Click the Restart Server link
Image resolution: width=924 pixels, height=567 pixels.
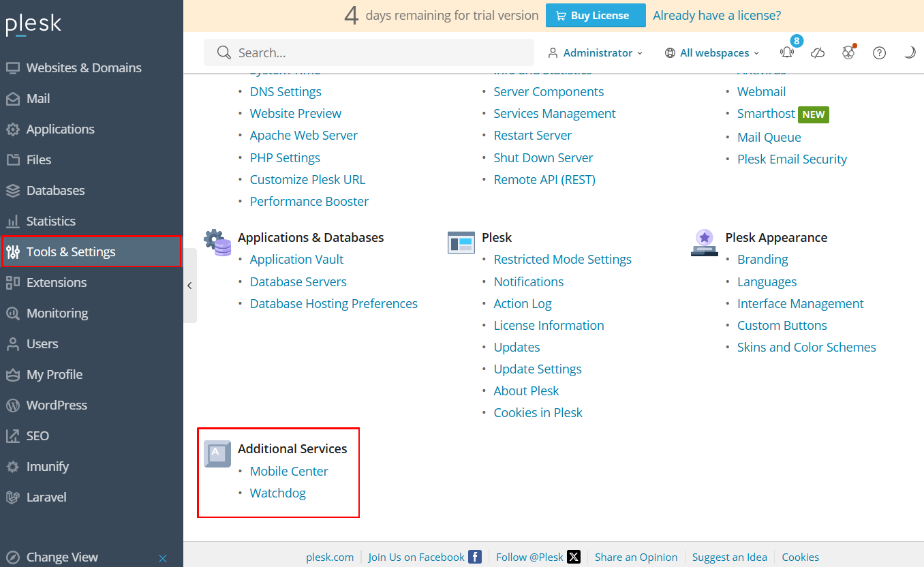[x=533, y=136]
